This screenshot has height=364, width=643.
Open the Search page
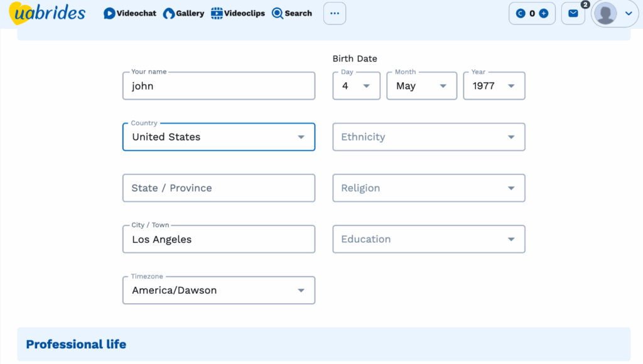pos(292,13)
